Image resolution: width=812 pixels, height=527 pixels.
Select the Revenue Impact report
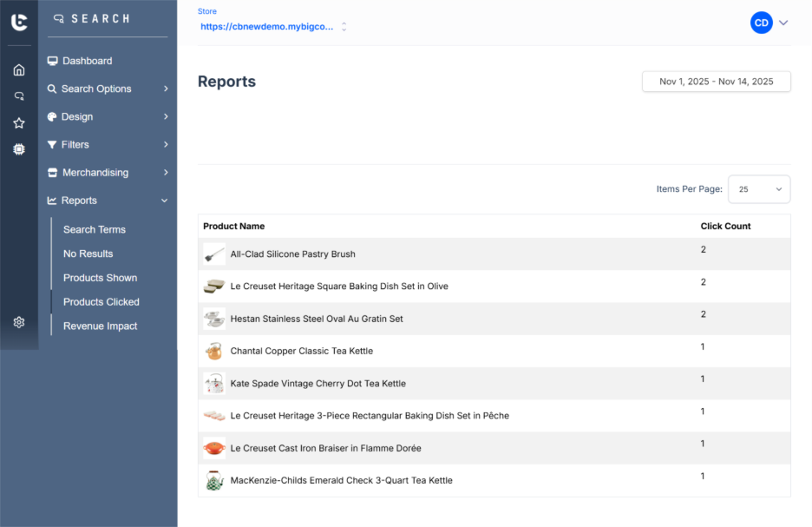(x=101, y=326)
